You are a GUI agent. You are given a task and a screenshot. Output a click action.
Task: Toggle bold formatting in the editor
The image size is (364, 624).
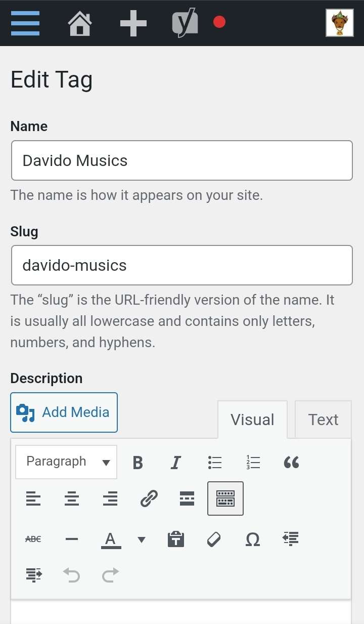(138, 462)
